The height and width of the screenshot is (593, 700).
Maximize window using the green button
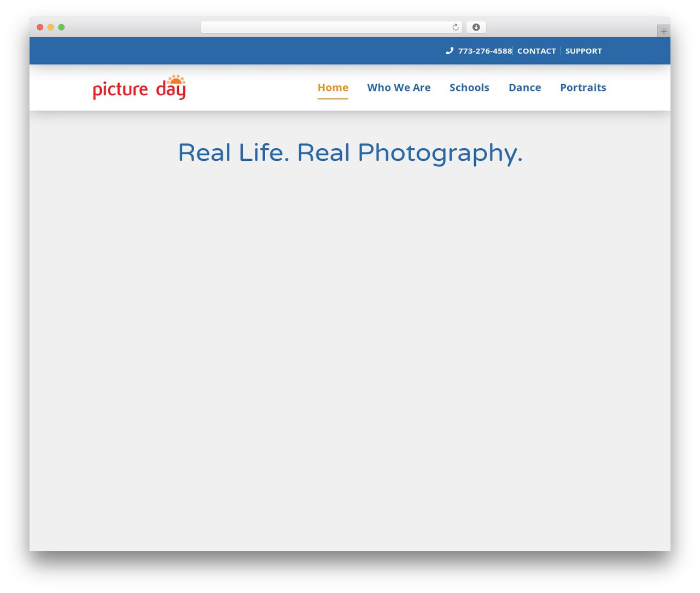61,27
